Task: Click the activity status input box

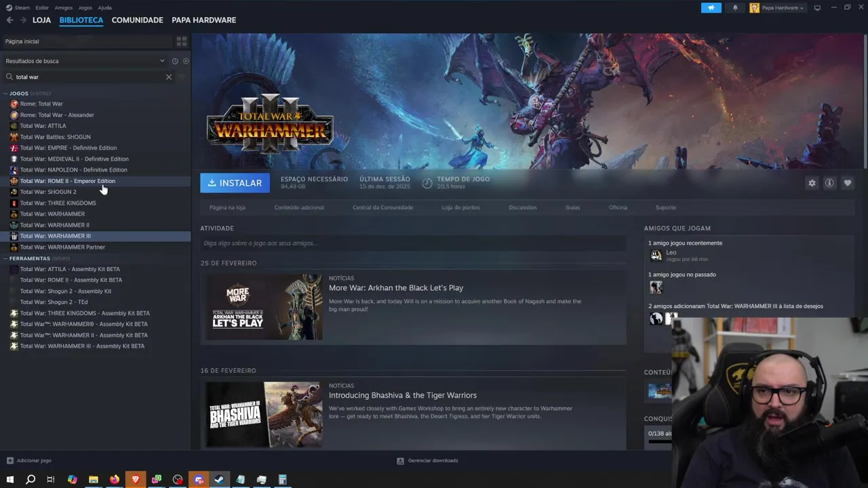Action: tap(413, 243)
